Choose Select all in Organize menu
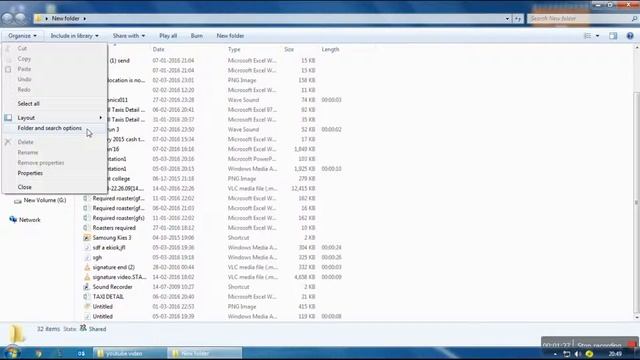The width and height of the screenshot is (640, 360). tap(29, 104)
